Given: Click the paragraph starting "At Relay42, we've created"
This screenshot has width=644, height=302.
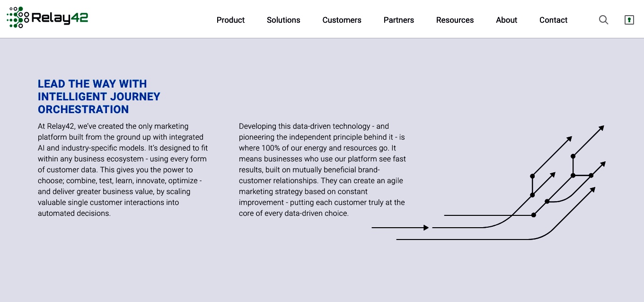Looking at the screenshot, I should pyautogui.click(x=123, y=169).
